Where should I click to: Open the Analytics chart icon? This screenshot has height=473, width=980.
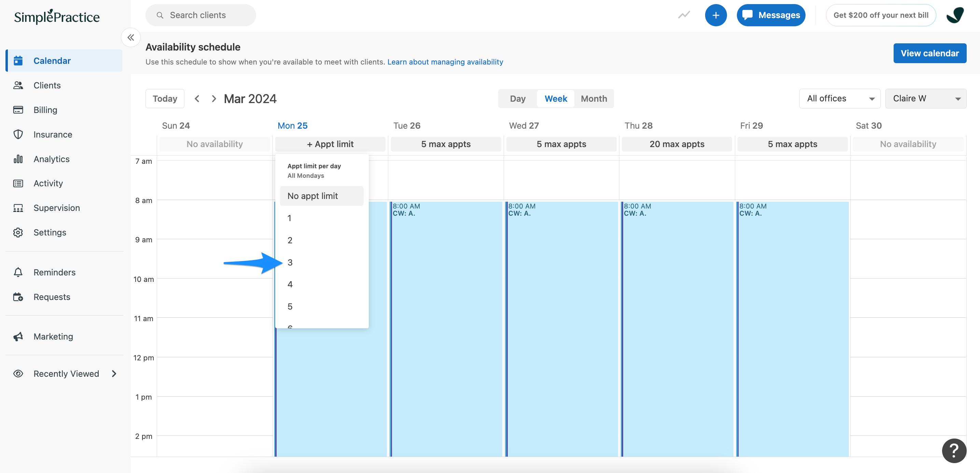tap(18, 159)
